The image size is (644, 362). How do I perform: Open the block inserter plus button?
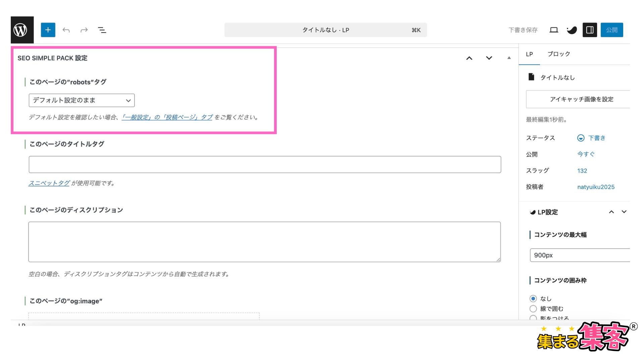(x=48, y=30)
